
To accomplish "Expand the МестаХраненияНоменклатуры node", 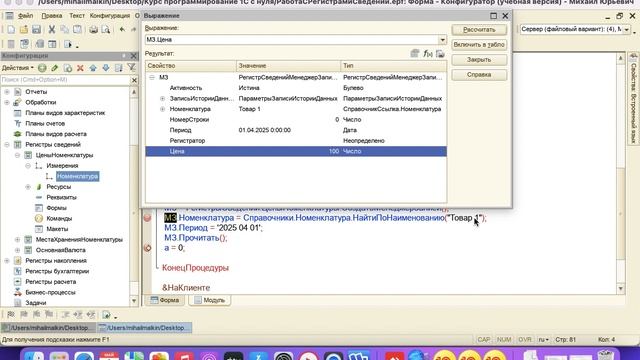I will click(18, 240).
